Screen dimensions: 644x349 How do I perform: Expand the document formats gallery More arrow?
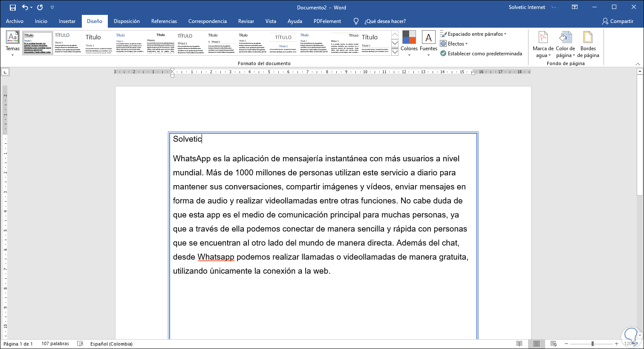tap(395, 52)
